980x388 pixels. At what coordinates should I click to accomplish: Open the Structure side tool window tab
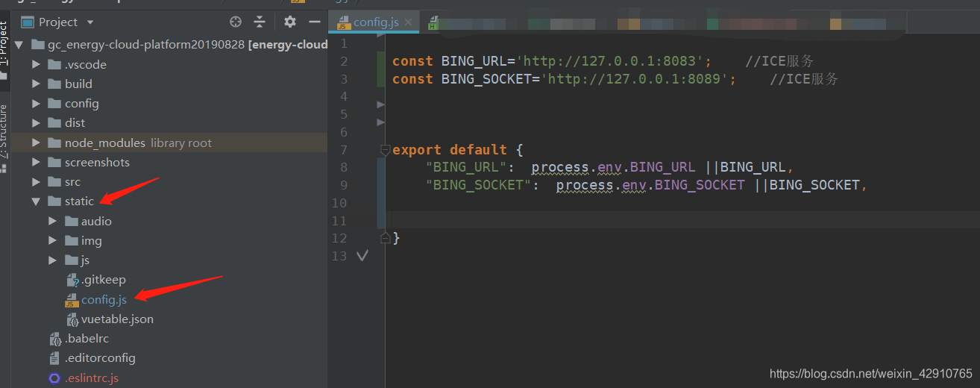point(4,131)
